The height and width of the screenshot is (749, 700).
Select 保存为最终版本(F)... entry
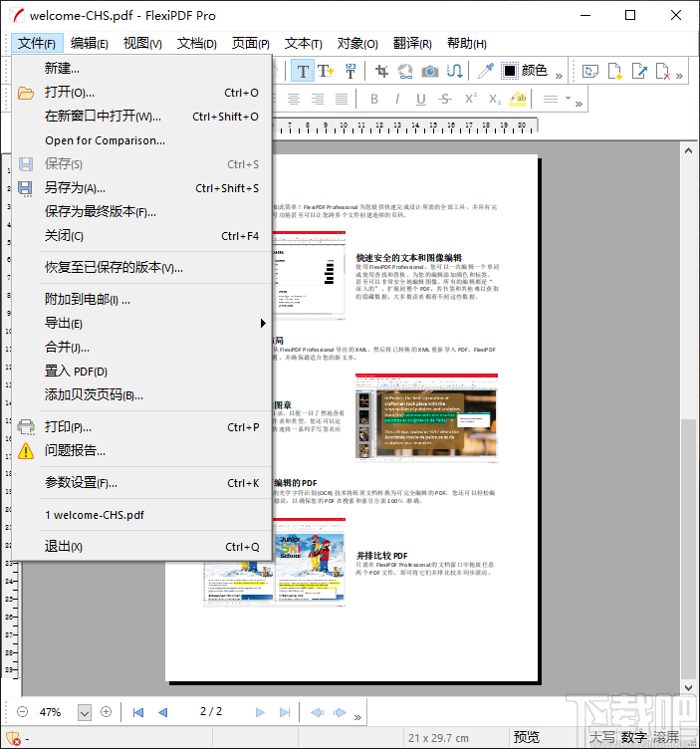pos(141,211)
